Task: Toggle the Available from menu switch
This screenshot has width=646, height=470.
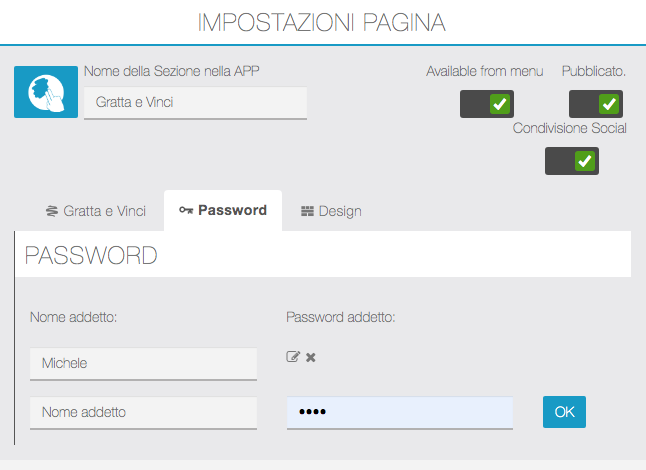Action: (x=487, y=104)
